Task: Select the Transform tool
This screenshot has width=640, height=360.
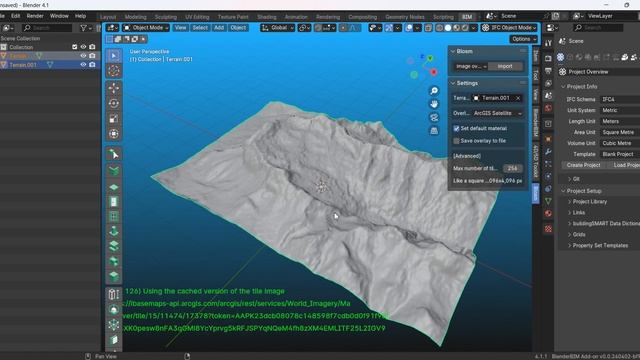Action: 114,134
